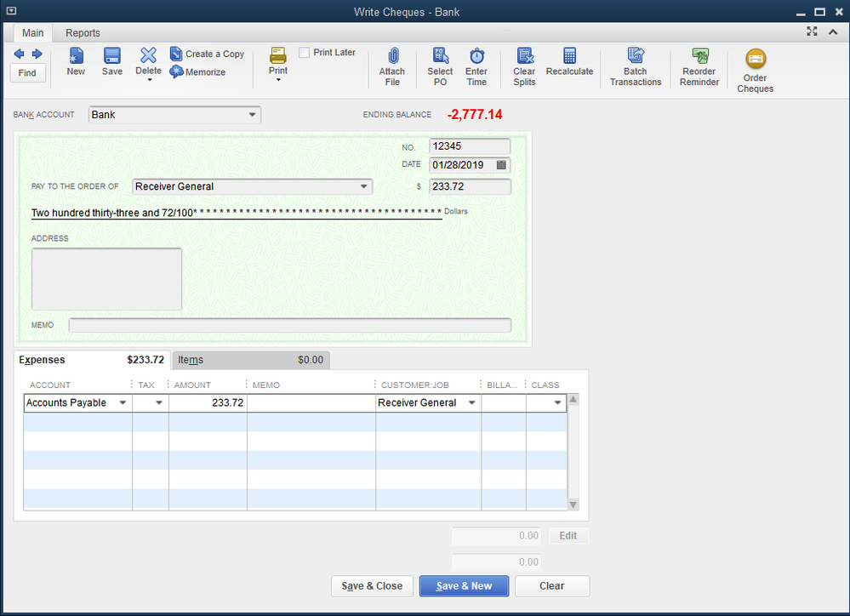The width and height of the screenshot is (850, 616).
Task: Enable the Print Later checkbox
Action: 304,52
